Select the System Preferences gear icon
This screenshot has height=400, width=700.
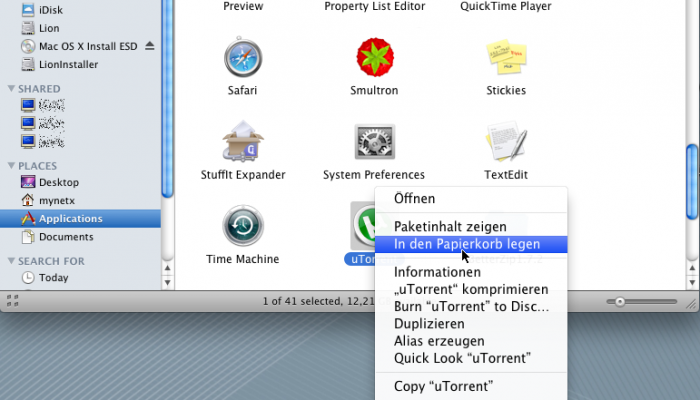pyautogui.click(x=375, y=142)
